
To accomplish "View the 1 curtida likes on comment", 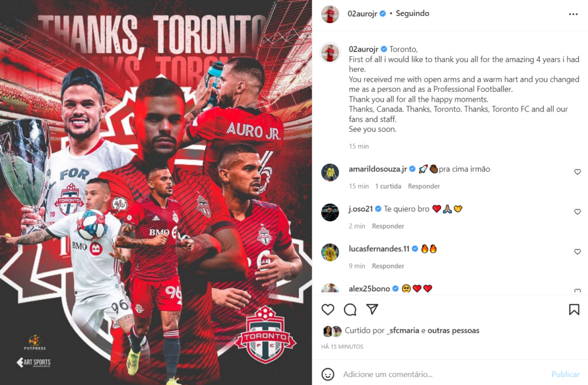I will (x=388, y=186).
